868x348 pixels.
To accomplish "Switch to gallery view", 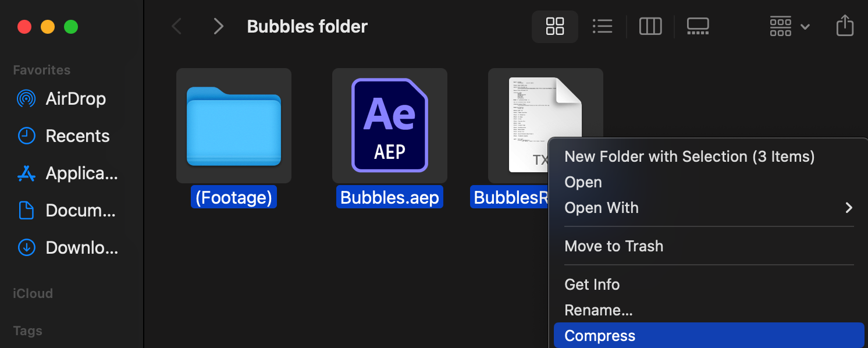I will point(698,26).
